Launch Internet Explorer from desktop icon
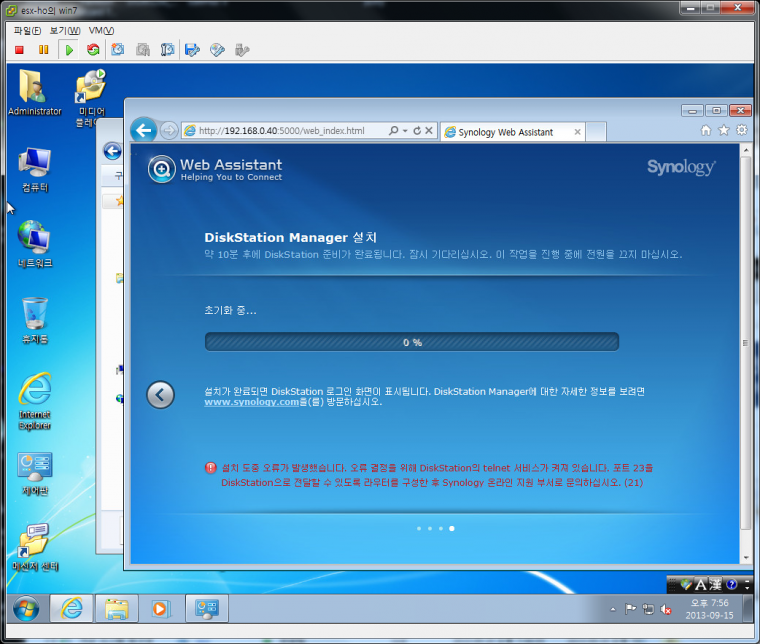Viewport: 760px width, 644px height. point(34,401)
